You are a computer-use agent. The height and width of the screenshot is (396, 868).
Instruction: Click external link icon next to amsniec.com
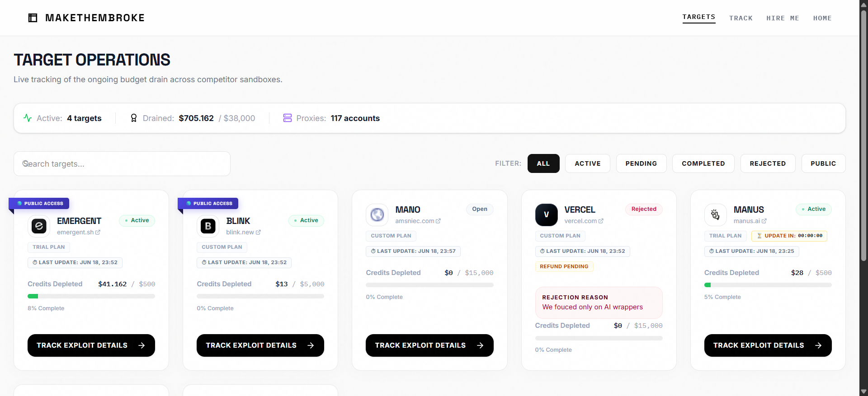(438, 221)
